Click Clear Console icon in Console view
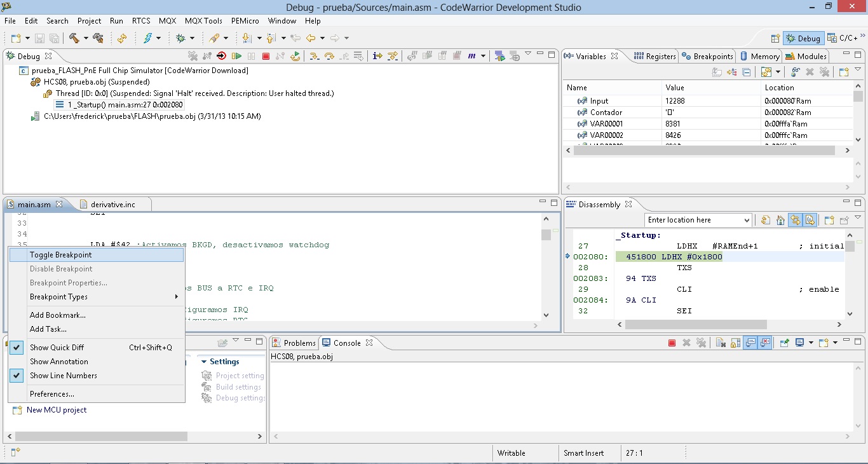868x464 pixels. click(x=721, y=343)
